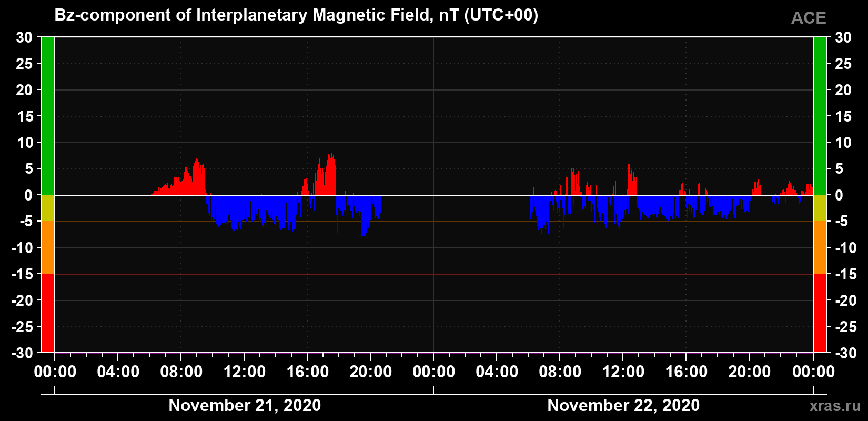Image resolution: width=868 pixels, height=421 pixels.
Task: Click the orange band on the left scale
Action: pyautogui.click(x=48, y=247)
